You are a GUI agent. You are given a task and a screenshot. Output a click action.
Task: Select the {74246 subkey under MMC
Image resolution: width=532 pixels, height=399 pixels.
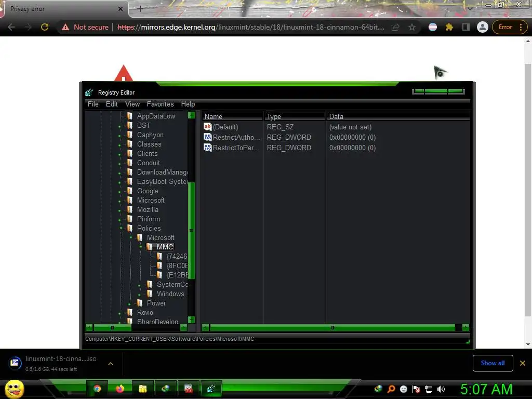pyautogui.click(x=177, y=256)
